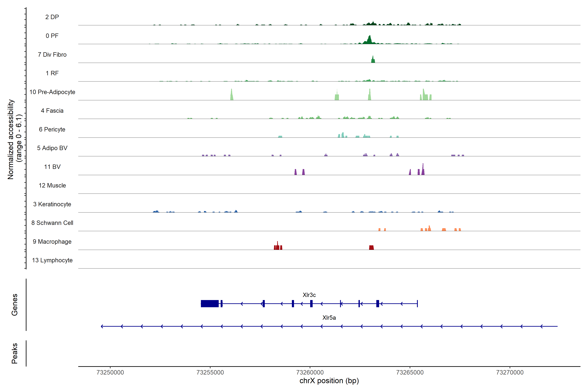The width and height of the screenshot is (588, 392).
Task: Select the 10 Pre-Adipocyte track label
Action: tap(52, 92)
